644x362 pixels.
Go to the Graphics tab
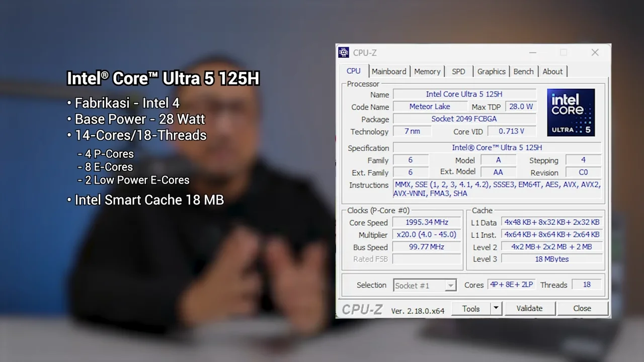[491, 71]
